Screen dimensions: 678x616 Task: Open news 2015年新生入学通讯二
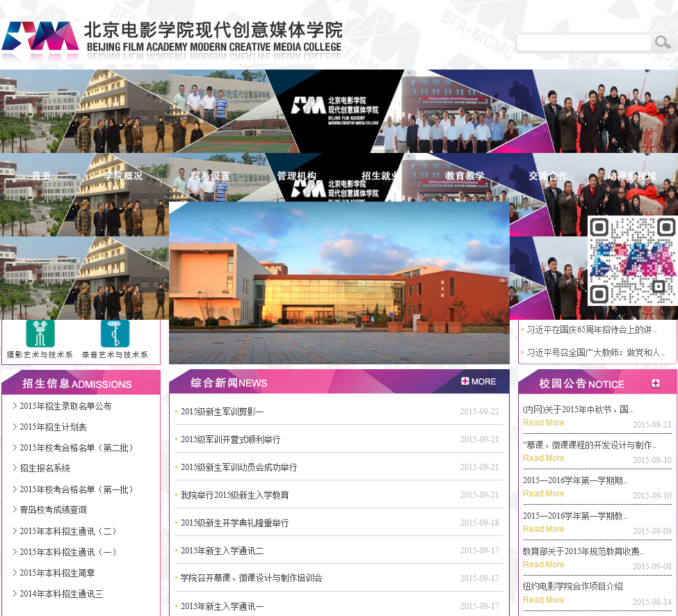(x=222, y=551)
